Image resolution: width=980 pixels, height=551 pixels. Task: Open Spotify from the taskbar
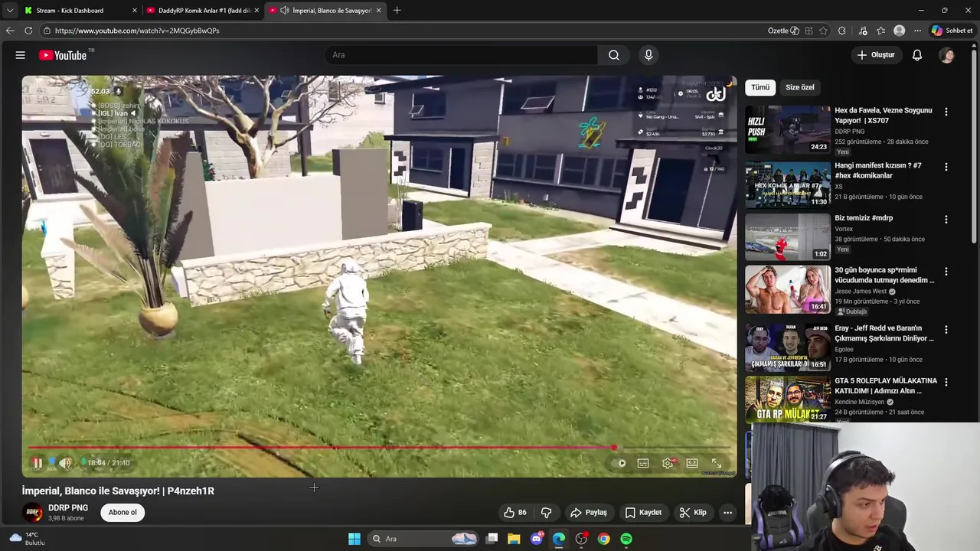point(626,539)
